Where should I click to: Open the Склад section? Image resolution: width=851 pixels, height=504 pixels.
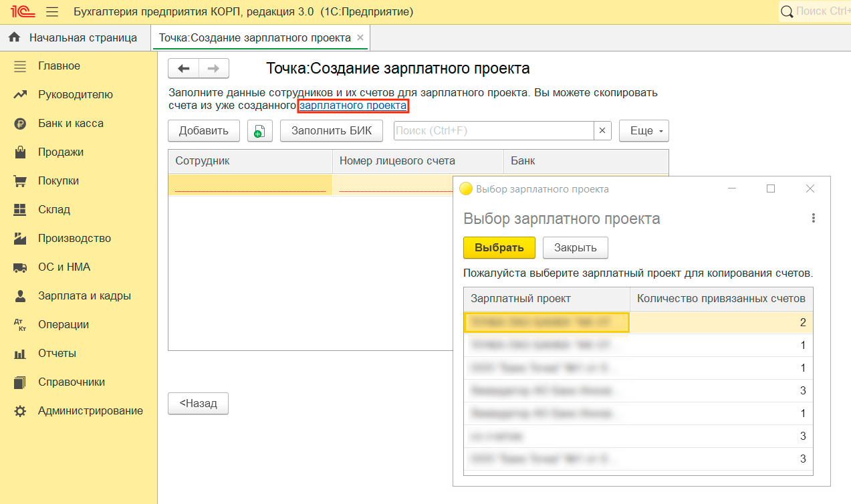pyautogui.click(x=53, y=210)
